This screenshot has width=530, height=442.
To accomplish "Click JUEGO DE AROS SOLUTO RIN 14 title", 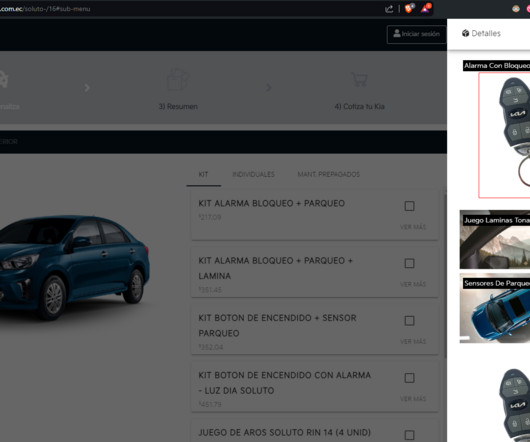I will [x=285, y=433].
